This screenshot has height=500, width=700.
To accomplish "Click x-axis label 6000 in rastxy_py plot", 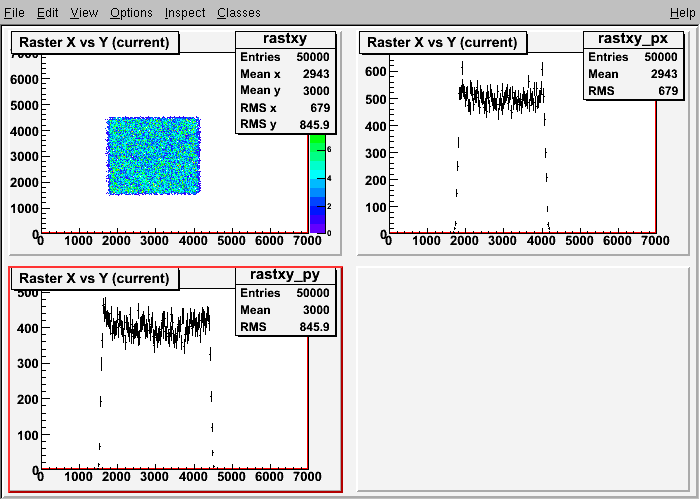I will tap(269, 477).
